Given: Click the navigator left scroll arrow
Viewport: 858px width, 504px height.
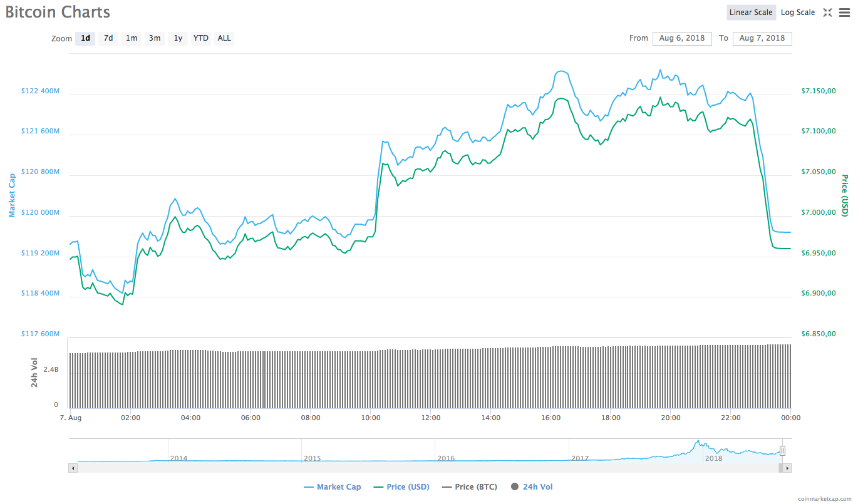Looking at the screenshot, I should pos(73,468).
